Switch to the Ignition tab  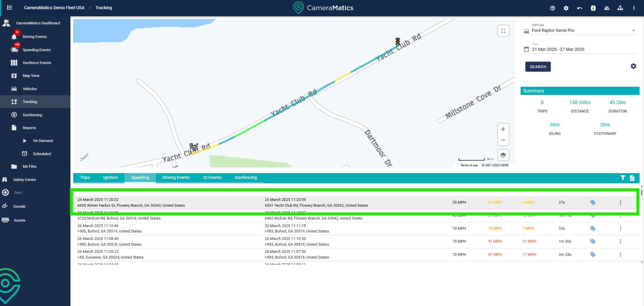[x=110, y=178]
